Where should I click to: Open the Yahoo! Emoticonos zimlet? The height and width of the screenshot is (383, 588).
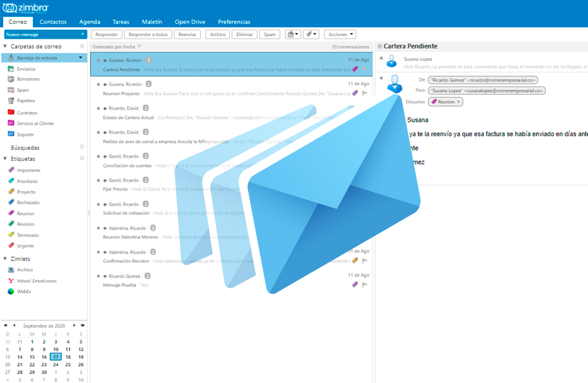click(x=36, y=281)
